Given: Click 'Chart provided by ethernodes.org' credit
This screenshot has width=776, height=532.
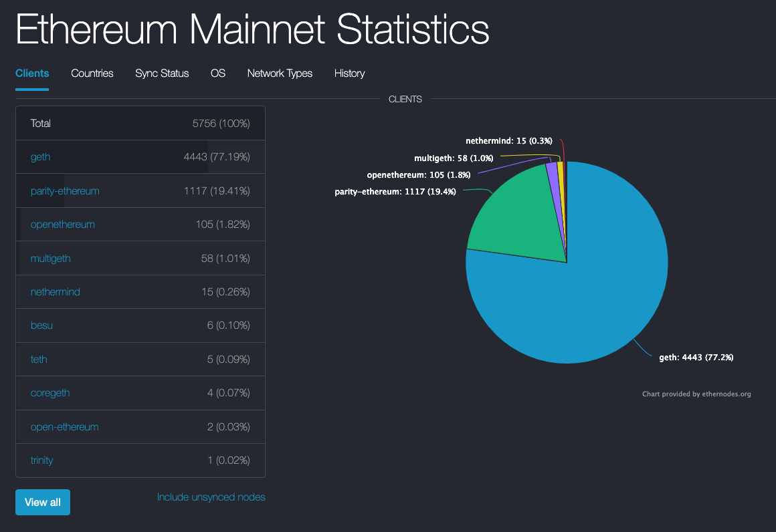Looking at the screenshot, I should pyautogui.click(x=696, y=394).
